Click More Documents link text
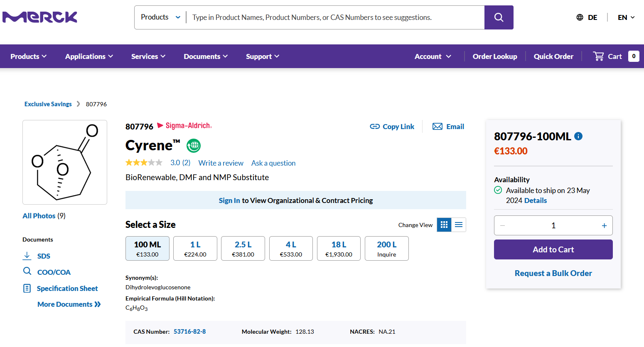The height and width of the screenshot is (347, 644). 65,304
